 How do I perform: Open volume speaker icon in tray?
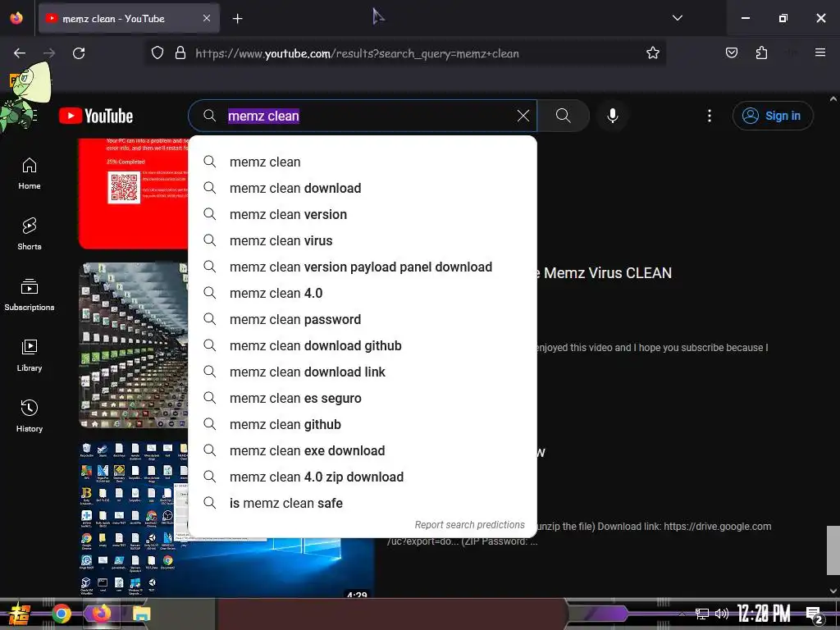(722, 614)
